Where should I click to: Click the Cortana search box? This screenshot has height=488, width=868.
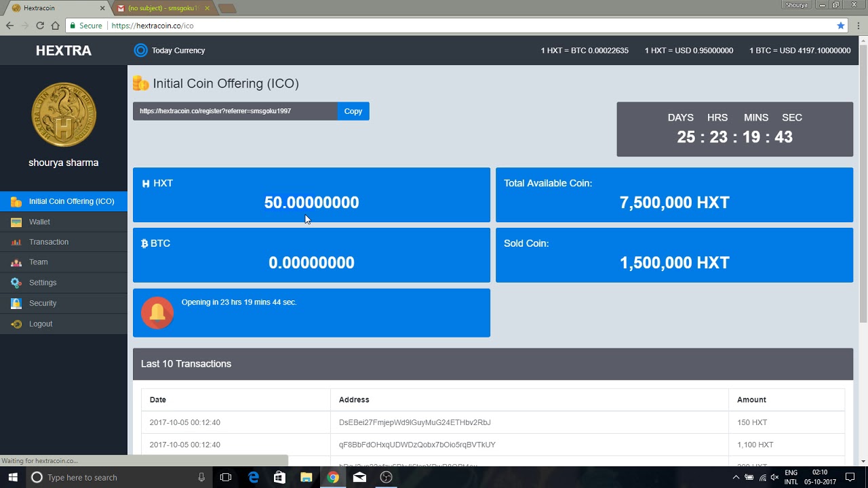click(x=119, y=477)
